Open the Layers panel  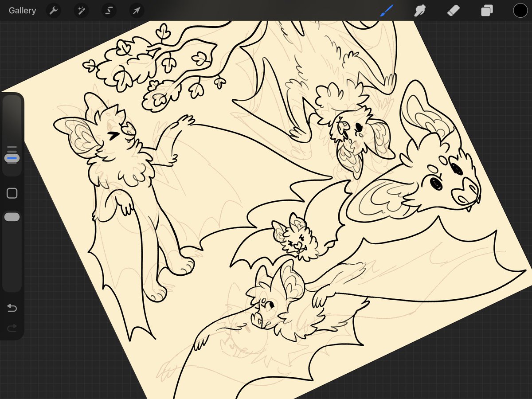coord(487,11)
